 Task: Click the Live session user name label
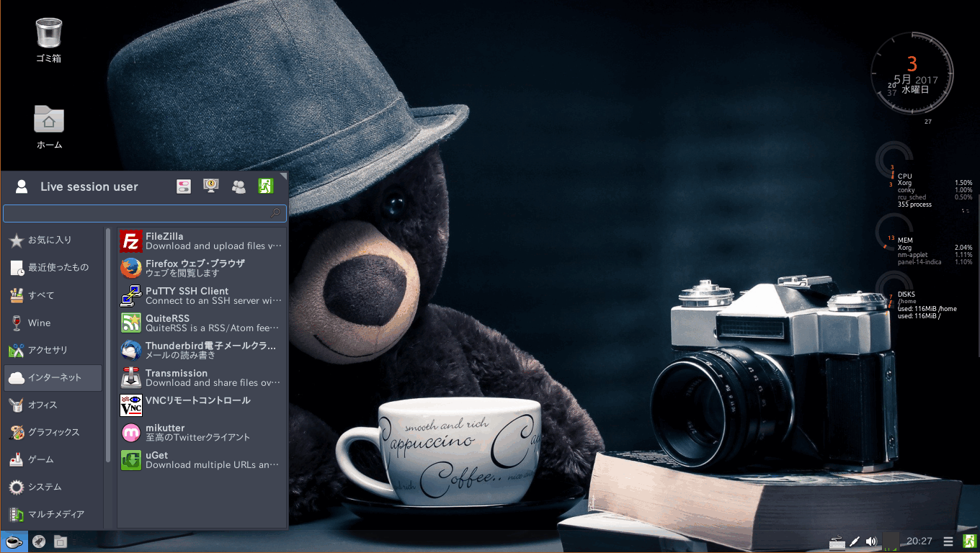point(89,186)
